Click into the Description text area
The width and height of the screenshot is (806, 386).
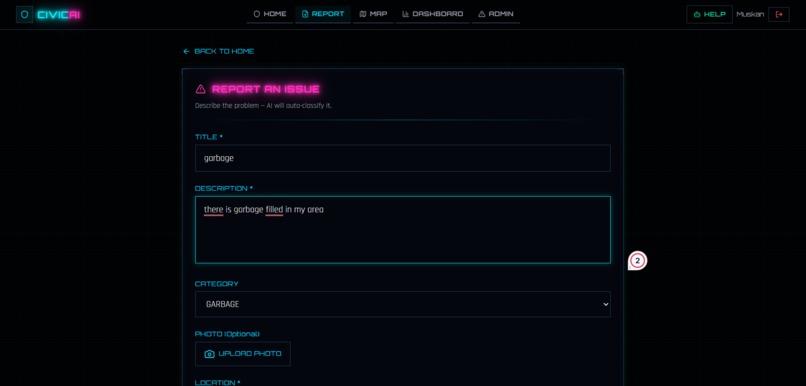point(402,230)
